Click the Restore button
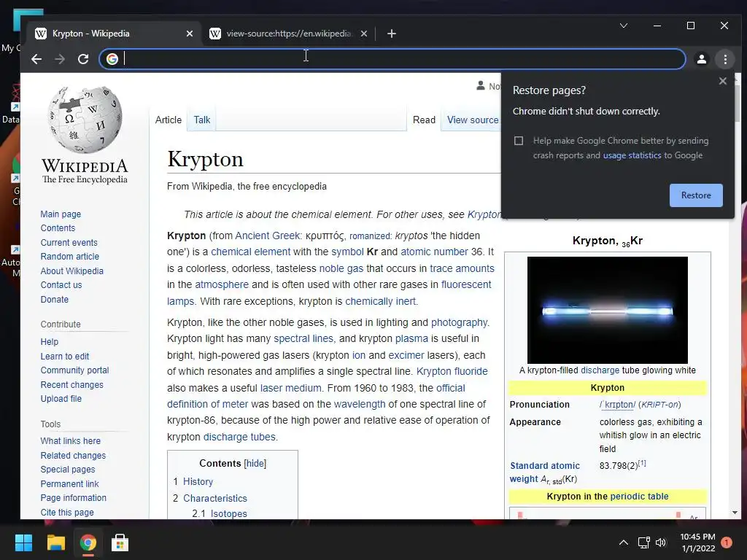The width and height of the screenshot is (747, 560). [x=696, y=195]
